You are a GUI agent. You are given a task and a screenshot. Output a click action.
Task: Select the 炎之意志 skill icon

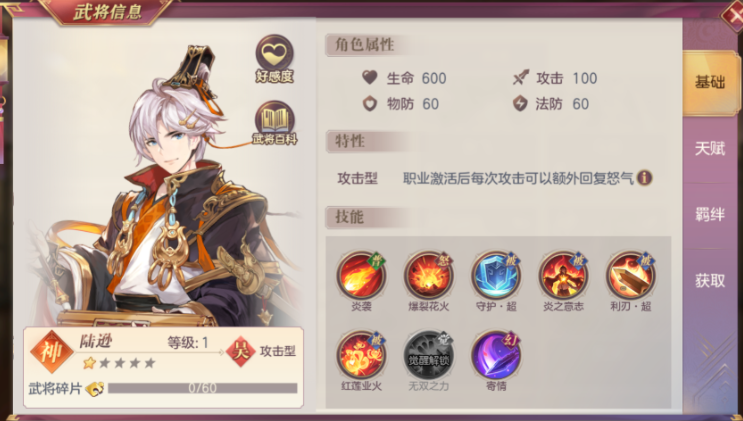pyautogui.click(x=563, y=275)
